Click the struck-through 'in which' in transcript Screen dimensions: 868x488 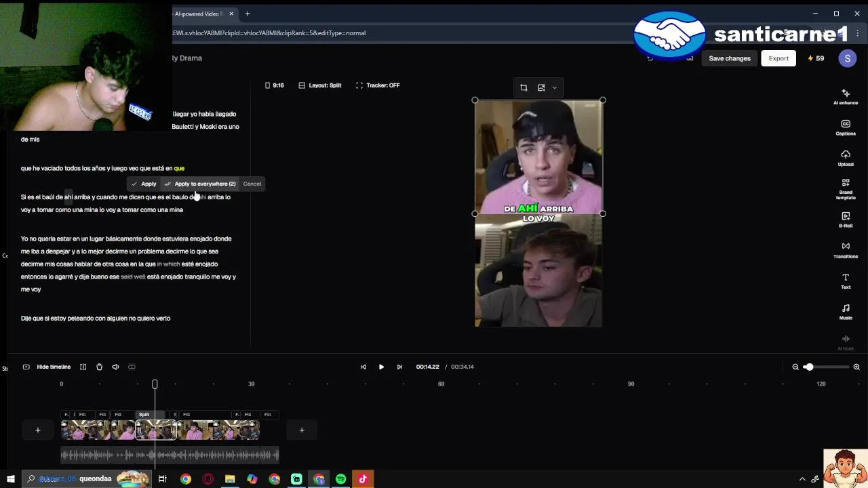click(169, 264)
